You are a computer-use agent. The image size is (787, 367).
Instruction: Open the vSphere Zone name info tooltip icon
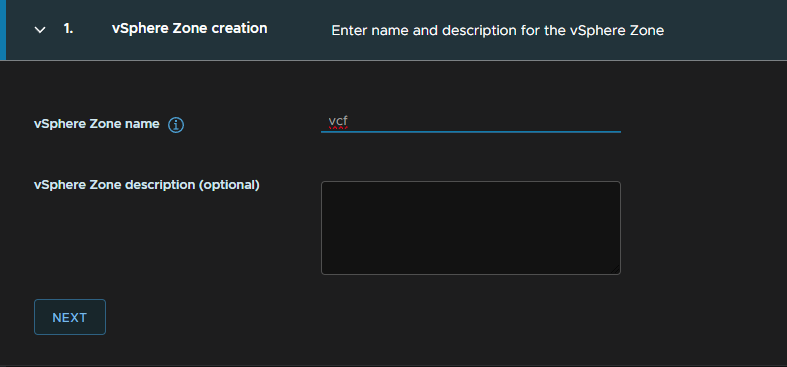click(176, 125)
